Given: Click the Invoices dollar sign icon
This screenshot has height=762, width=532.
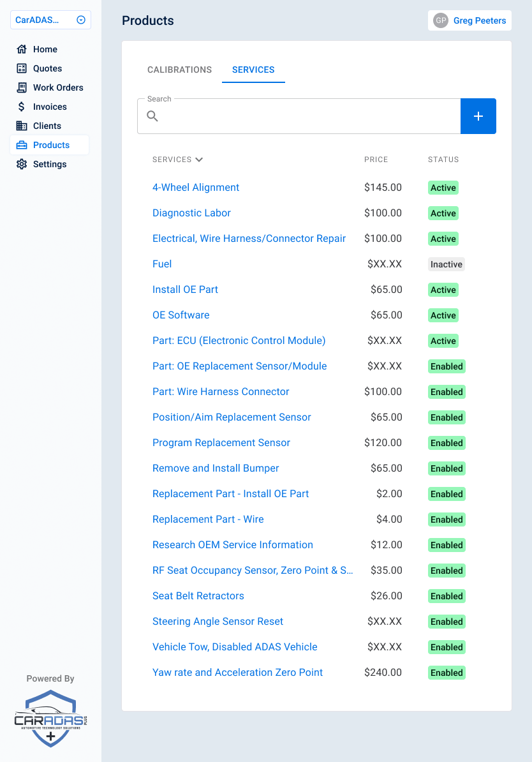Looking at the screenshot, I should 22,107.
